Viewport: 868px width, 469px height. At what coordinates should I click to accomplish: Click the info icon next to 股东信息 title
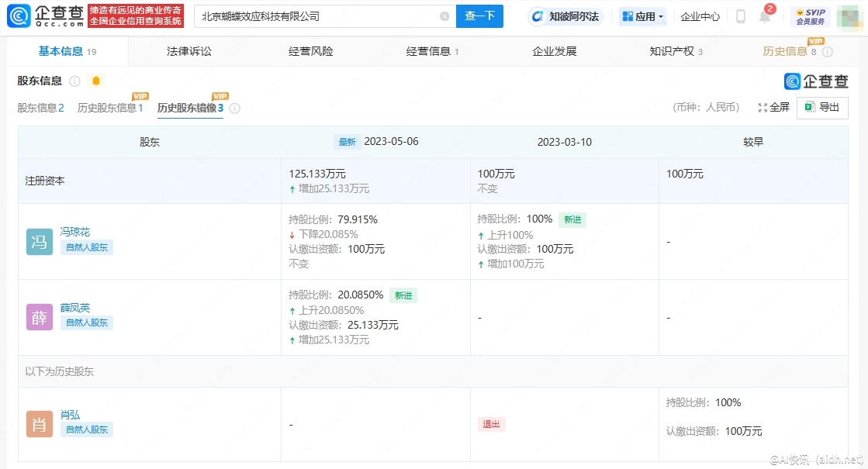(x=75, y=81)
